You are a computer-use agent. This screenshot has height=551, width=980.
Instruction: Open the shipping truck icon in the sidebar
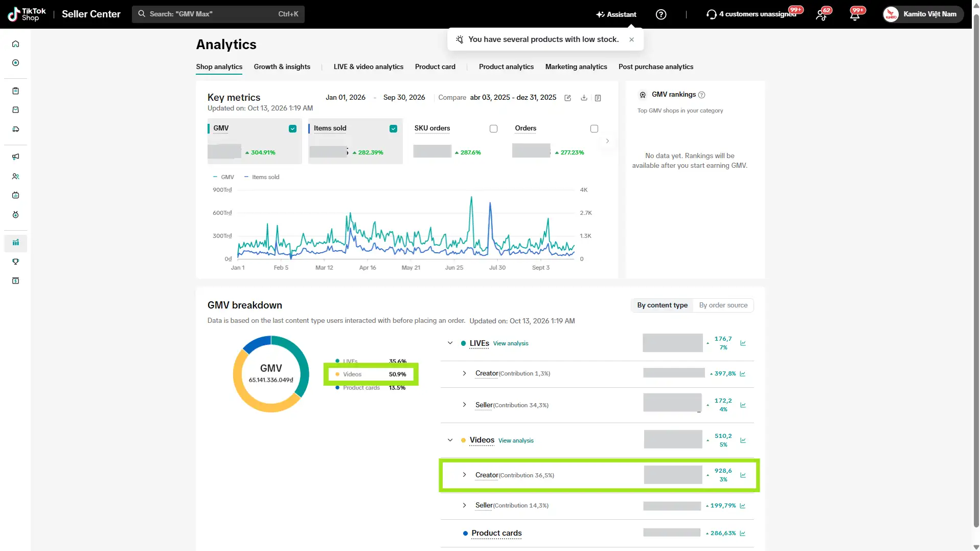(x=16, y=129)
